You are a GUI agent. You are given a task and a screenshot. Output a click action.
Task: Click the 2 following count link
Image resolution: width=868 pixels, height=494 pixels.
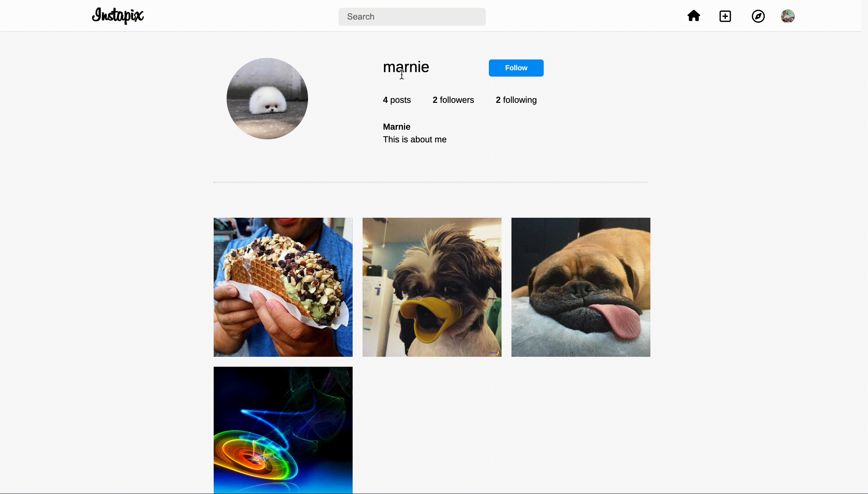click(516, 100)
